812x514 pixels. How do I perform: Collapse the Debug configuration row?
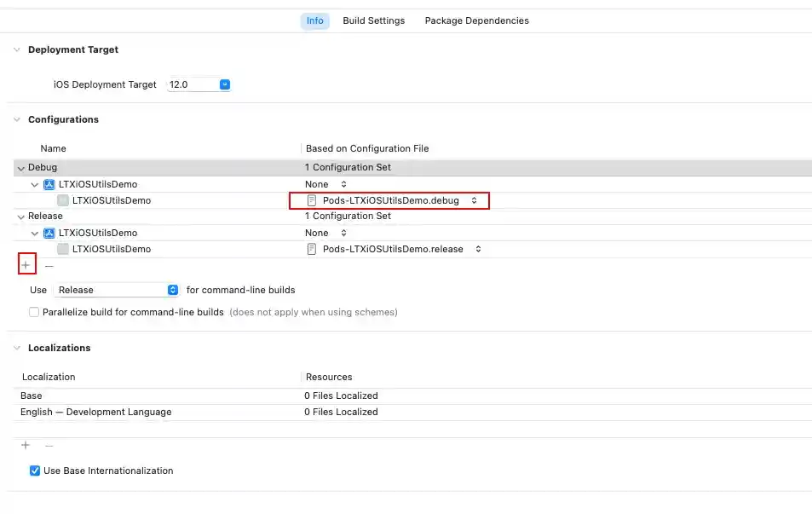20,168
